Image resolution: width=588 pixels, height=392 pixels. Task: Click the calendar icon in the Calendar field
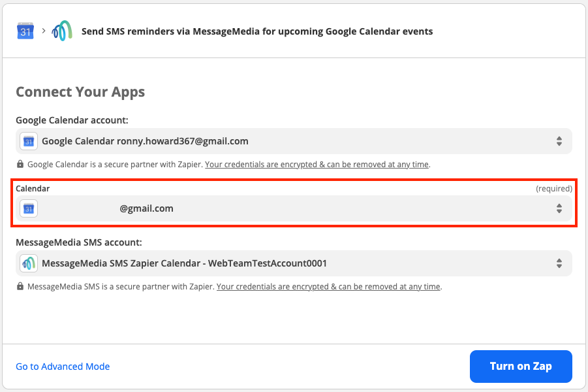coord(29,208)
